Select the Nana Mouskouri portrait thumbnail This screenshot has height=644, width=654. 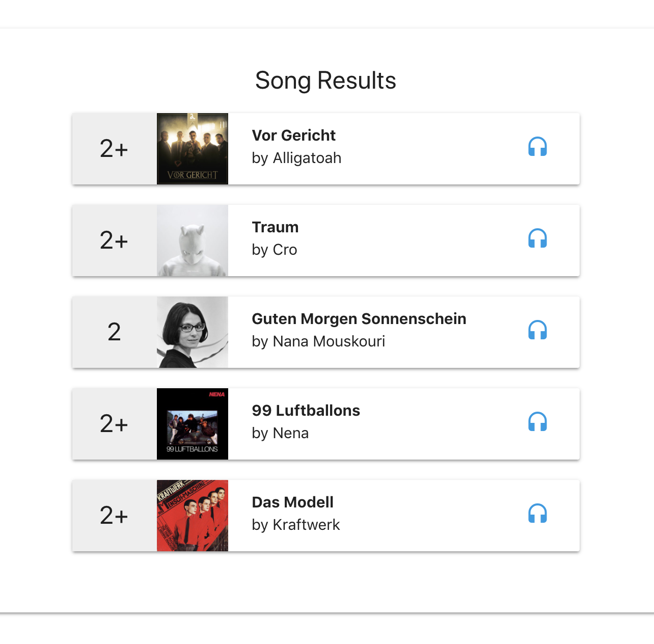(193, 332)
